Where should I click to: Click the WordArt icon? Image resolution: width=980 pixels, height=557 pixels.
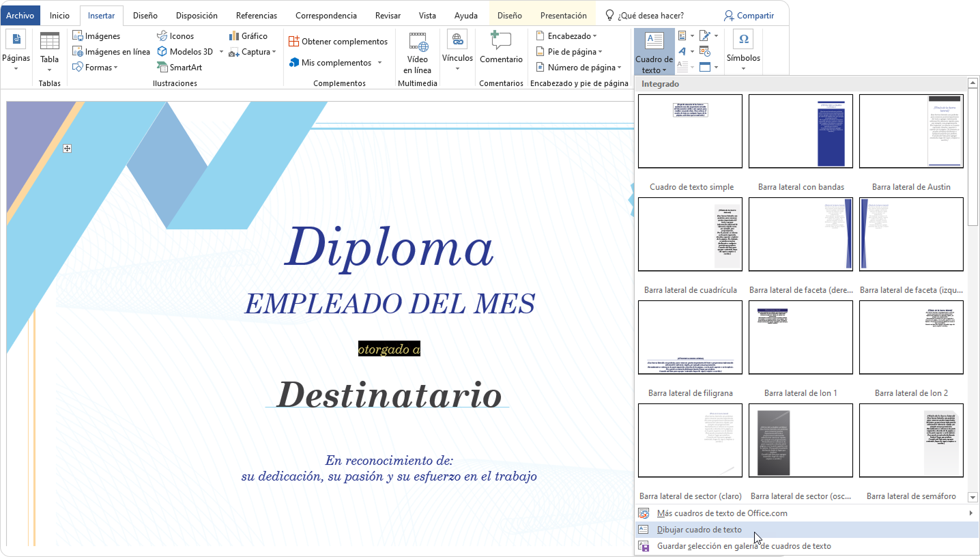[x=682, y=52]
